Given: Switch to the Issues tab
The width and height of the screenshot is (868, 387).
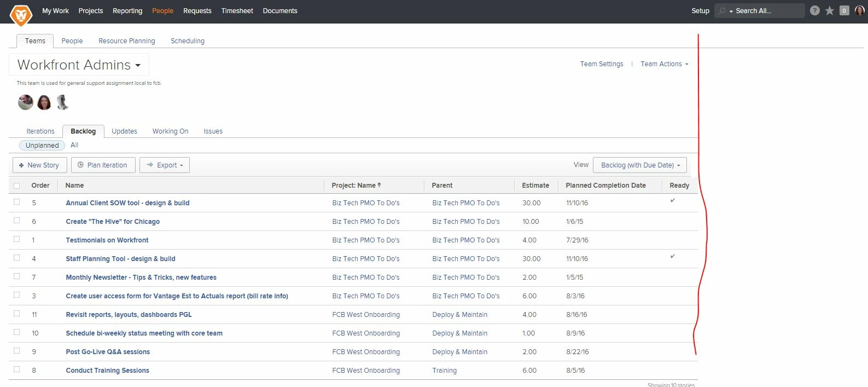Looking at the screenshot, I should [x=213, y=131].
